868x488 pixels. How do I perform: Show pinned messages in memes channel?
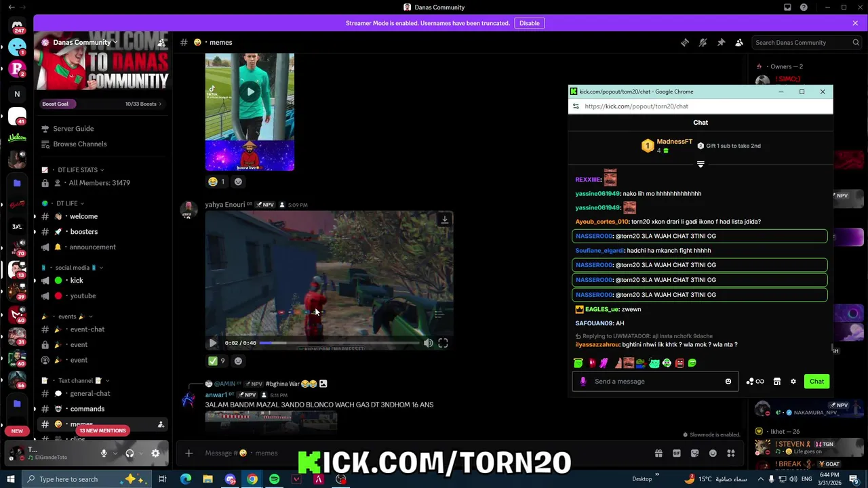pyautogui.click(x=721, y=42)
